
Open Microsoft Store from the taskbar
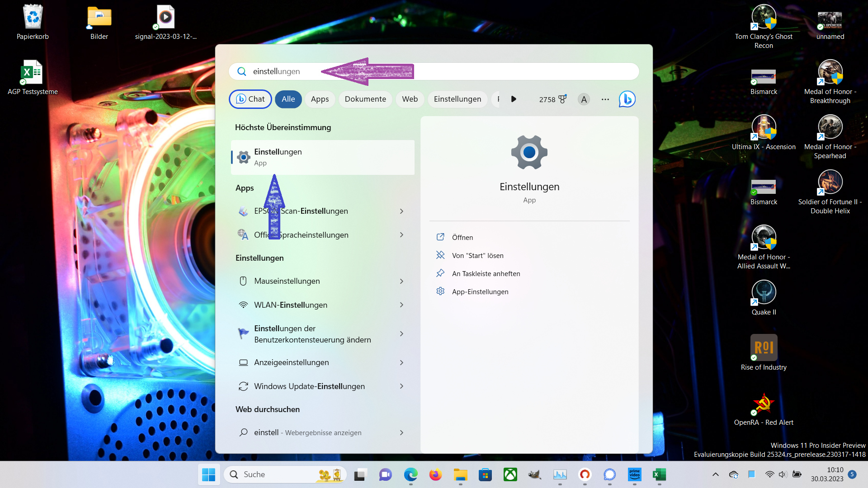click(x=485, y=474)
